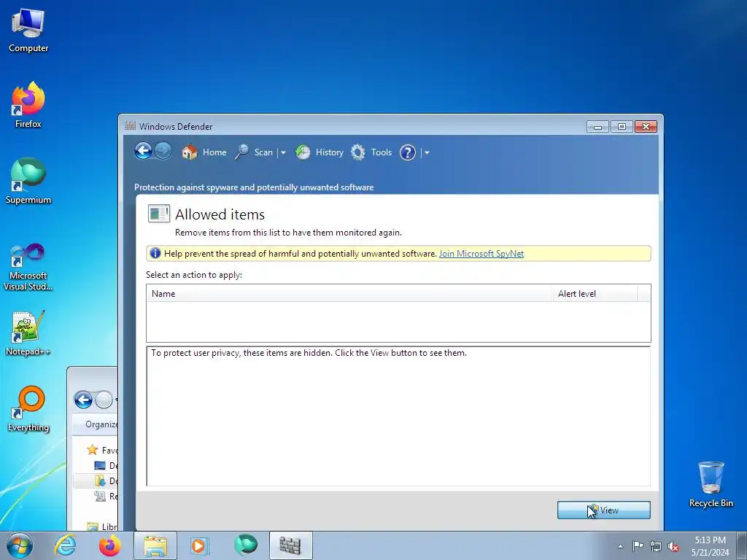The image size is (747, 560).
Task: Click the Allowed items page icon
Action: (x=158, y=214)
